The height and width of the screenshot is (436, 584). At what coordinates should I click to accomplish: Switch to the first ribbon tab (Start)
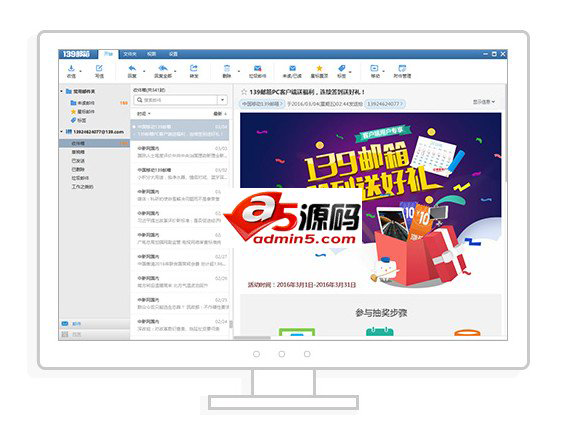[x=108, y=54]
